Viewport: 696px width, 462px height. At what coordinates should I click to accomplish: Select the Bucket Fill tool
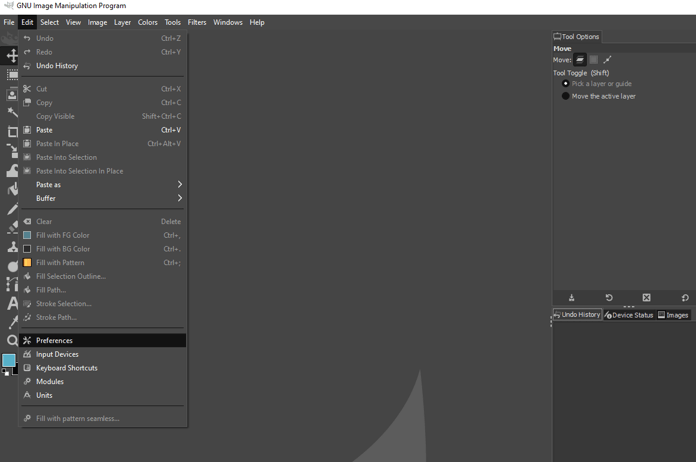click(x=12, y=190)
